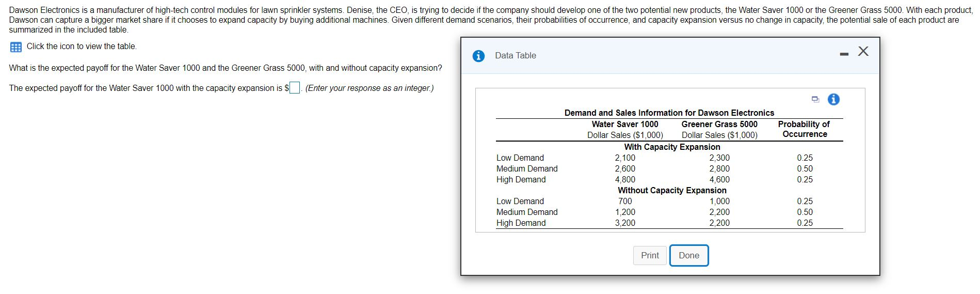This screenshot has height=294, width=980.
Task: Click the 'Probability of Occurrence' column header
Action: (x=804, y=129)
